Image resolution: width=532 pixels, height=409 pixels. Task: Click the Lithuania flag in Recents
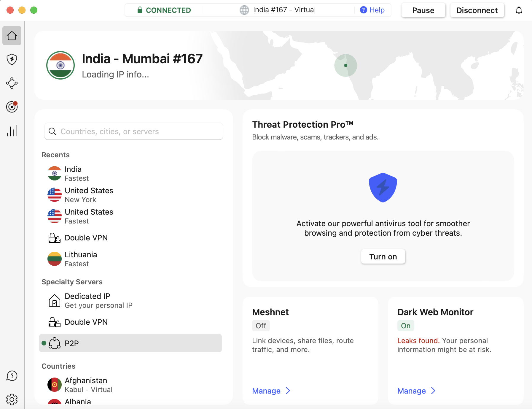pyautogui.click(x=55, y=259)
